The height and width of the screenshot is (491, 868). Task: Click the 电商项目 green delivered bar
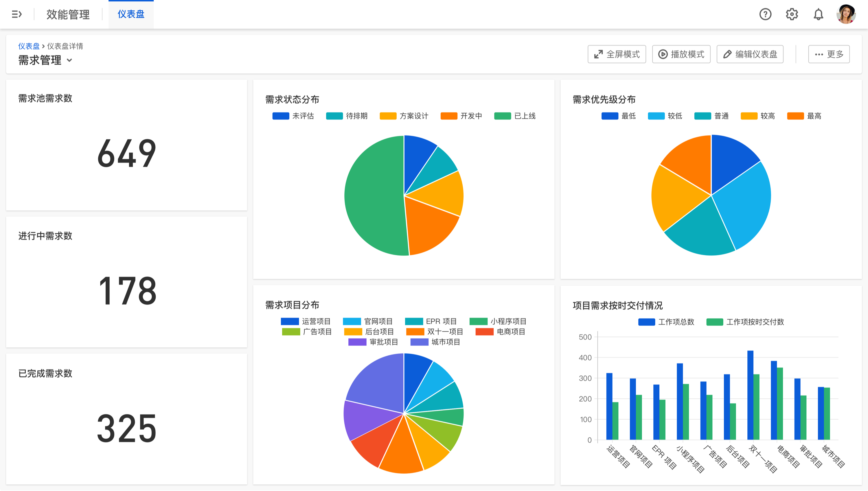tap(780, 404)
